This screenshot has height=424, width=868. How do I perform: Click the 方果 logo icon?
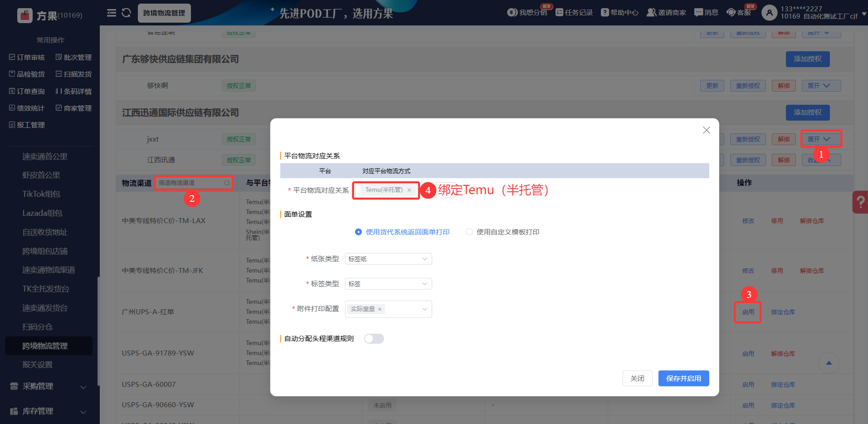click(x=25, y=15)
